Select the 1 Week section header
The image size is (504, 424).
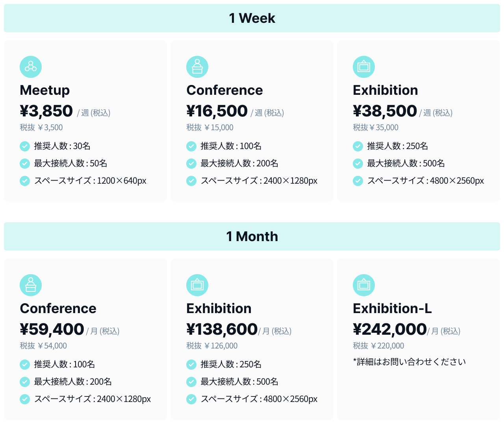pos(252,18)
